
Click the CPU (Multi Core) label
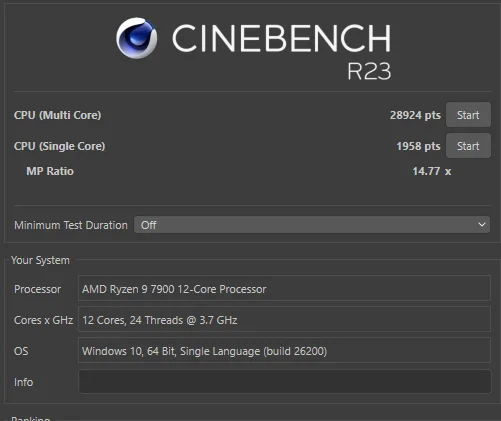tap(57, 115)
